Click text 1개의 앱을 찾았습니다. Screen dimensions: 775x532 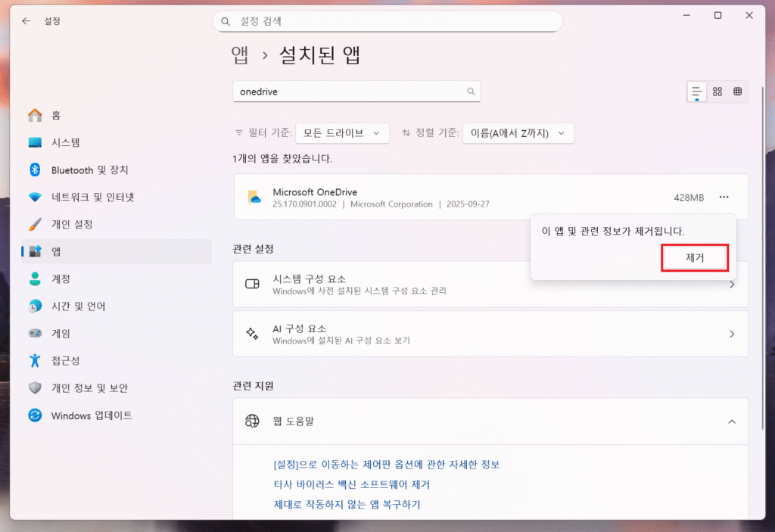click(x=282, y=159)
